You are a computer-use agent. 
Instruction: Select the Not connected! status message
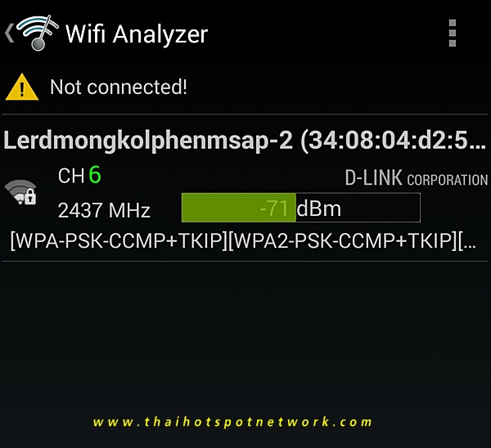119,87
